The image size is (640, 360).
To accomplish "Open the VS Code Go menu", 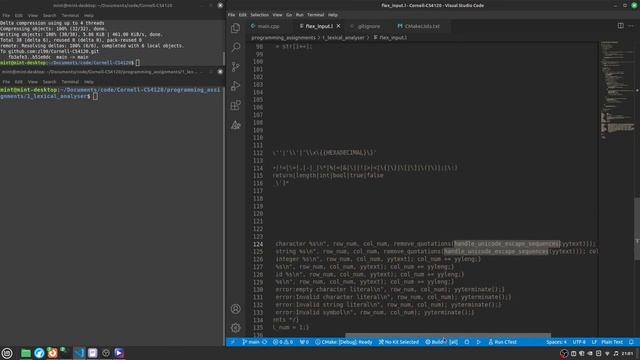I will (x=289, y=15).
